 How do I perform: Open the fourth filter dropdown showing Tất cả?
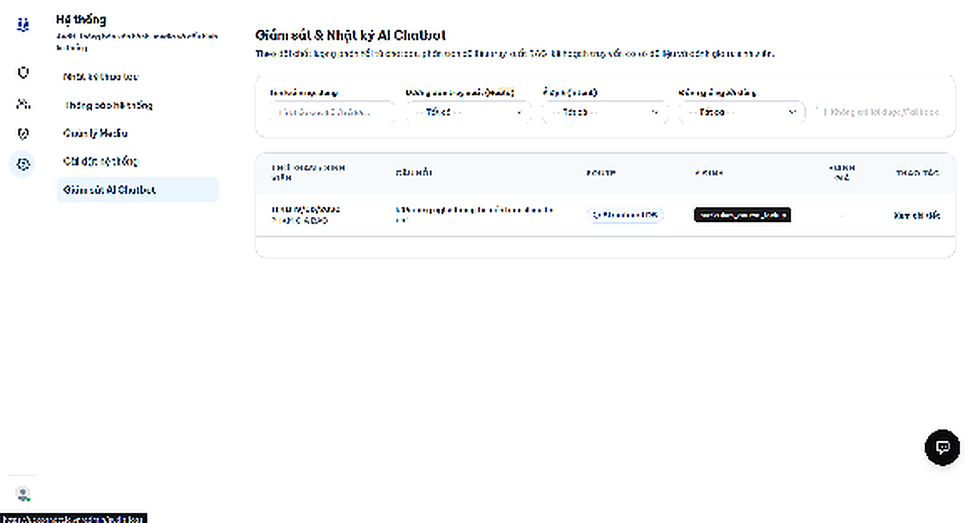[x=742, y=112]
